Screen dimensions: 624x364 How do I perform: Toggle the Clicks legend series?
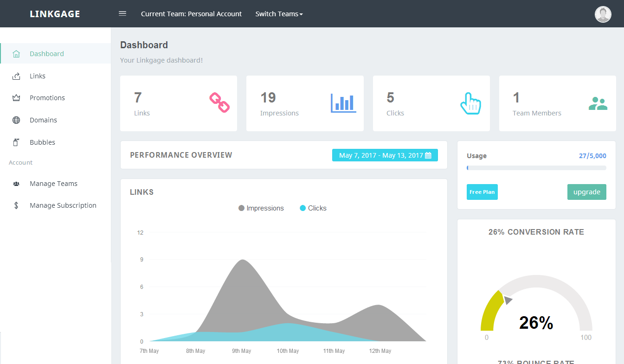[313, 208]
